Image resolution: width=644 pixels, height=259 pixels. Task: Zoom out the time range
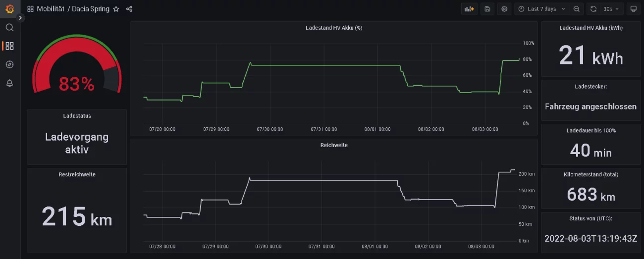click(x=577, y=9)
